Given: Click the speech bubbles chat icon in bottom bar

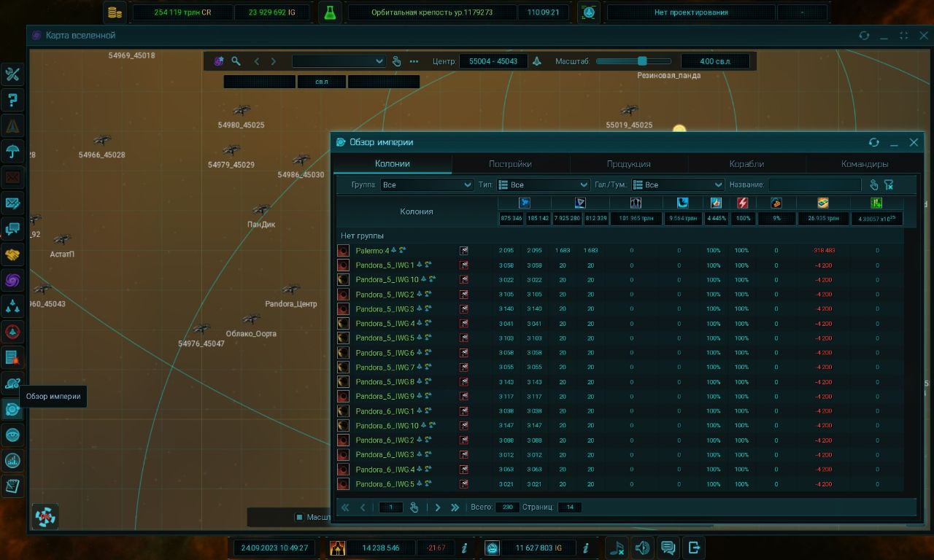Looking at the screenshot, I should coord(668,548).
